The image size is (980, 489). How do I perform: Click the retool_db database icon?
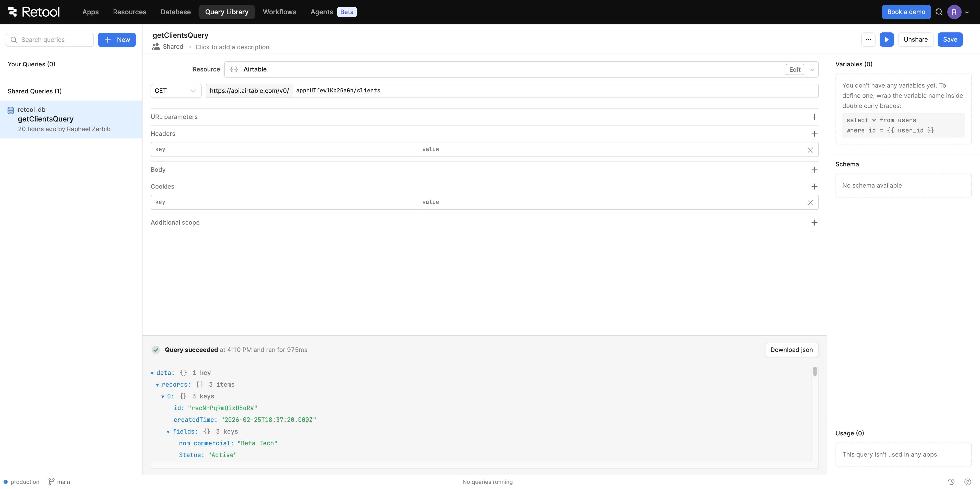[x=11, y=110]
